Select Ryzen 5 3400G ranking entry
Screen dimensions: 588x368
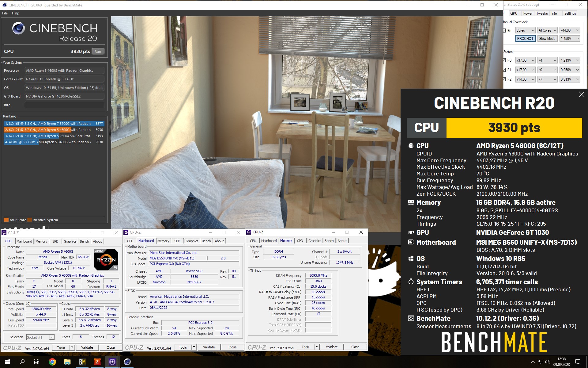(54, 142)
